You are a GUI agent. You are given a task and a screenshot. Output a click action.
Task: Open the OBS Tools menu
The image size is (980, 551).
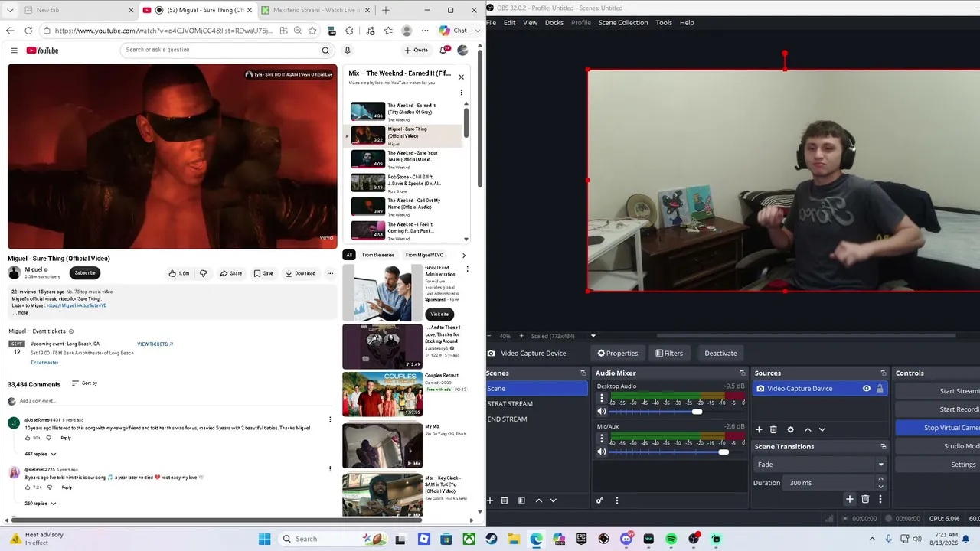coord(664,22)
